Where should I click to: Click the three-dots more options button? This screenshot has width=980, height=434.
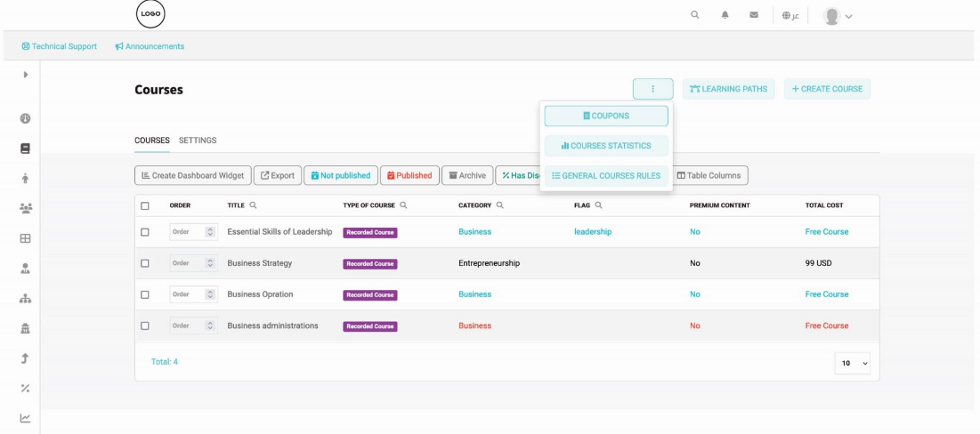click(x=652, y=89)
